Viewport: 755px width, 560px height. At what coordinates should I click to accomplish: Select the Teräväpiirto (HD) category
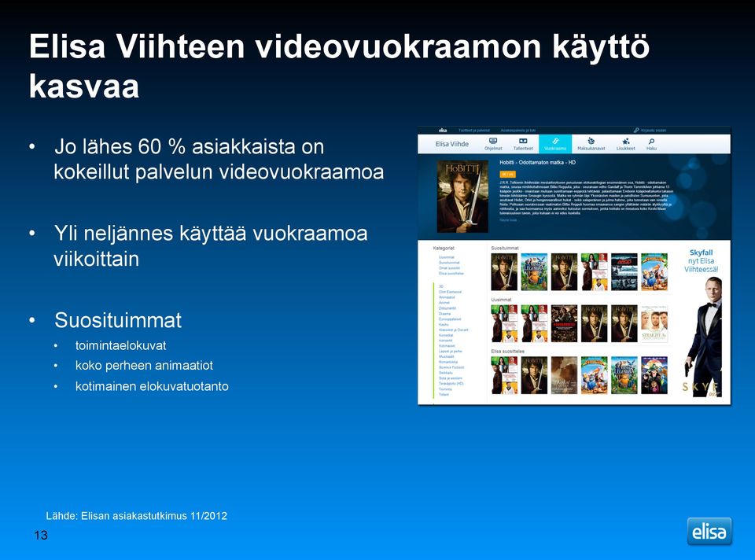coord(451,383)
